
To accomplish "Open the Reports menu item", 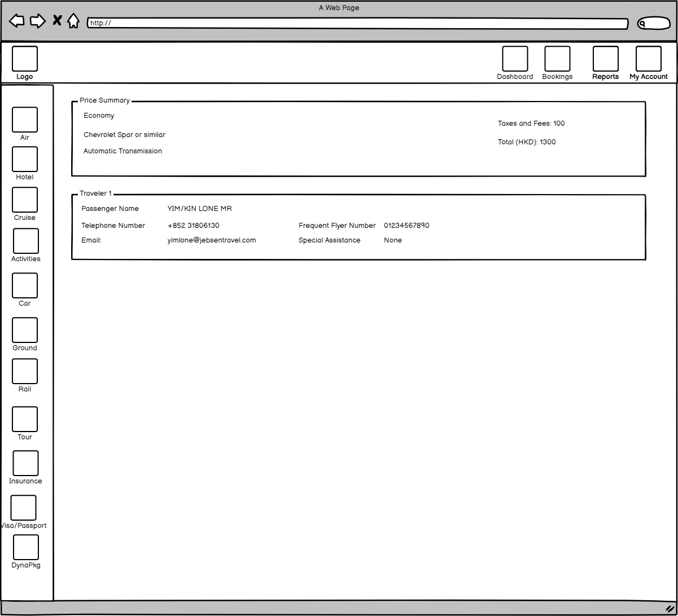I will coord(605,59).
